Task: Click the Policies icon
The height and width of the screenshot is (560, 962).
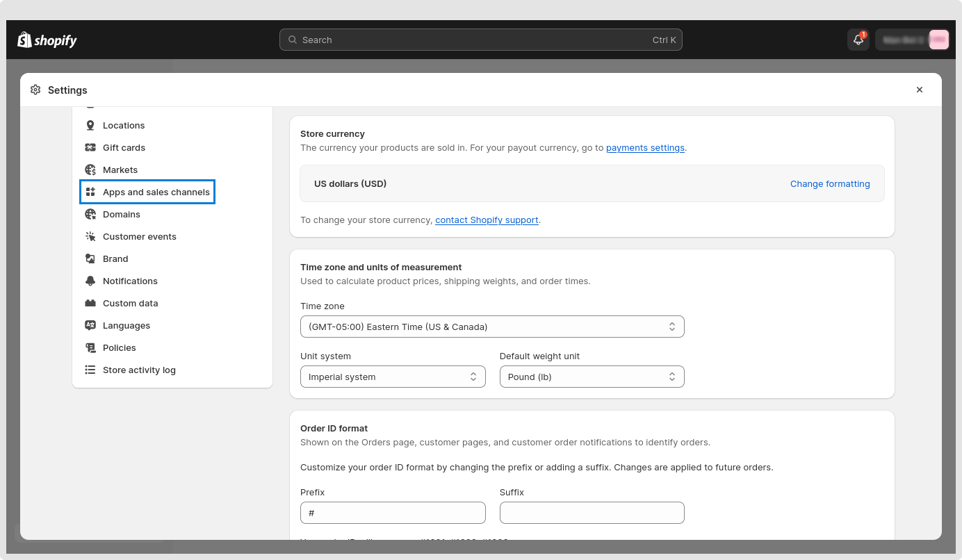Action: coord(90,348)
